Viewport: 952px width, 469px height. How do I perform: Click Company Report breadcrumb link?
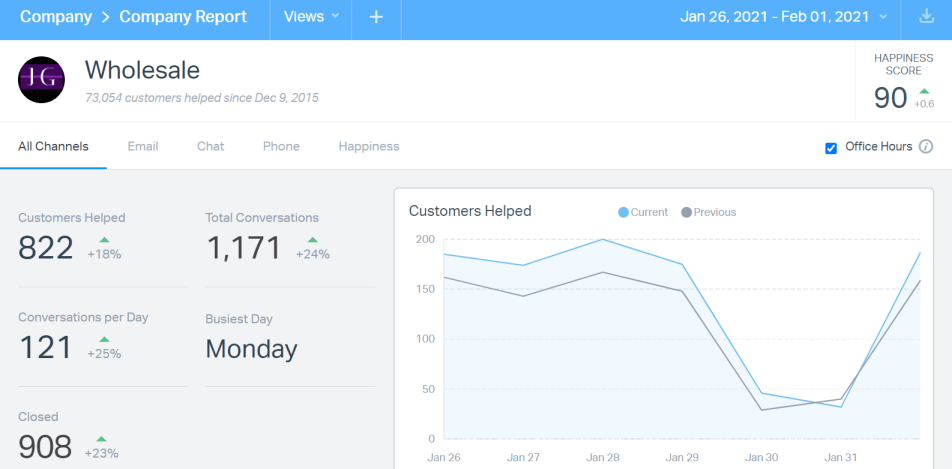pyautogui.click(x=183, y=18)
